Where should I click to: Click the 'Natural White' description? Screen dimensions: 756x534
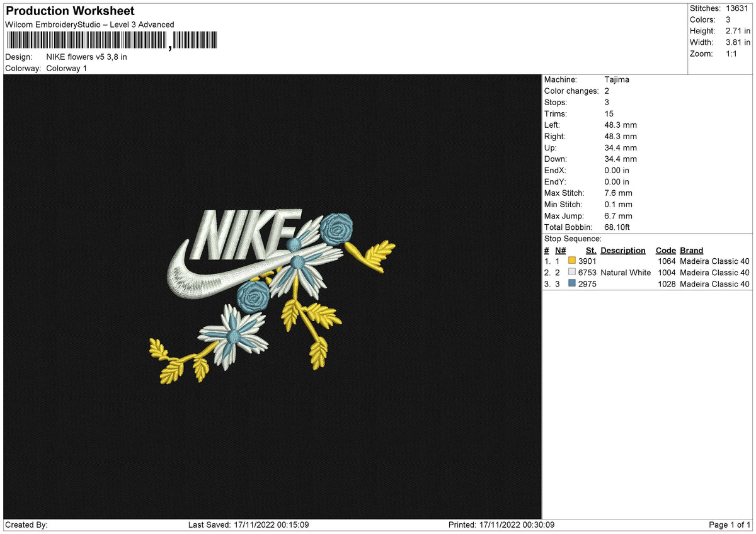pos(626,272)
